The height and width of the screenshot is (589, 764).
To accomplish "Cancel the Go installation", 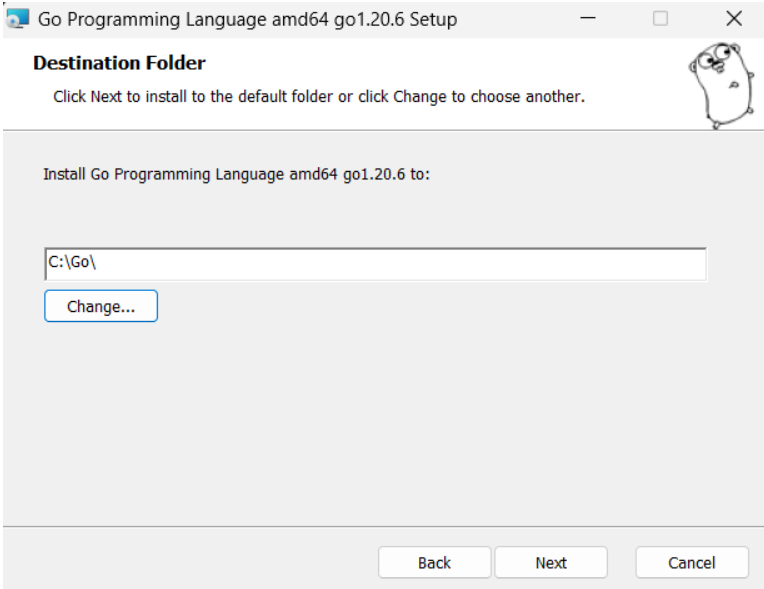I will [692, 563].
